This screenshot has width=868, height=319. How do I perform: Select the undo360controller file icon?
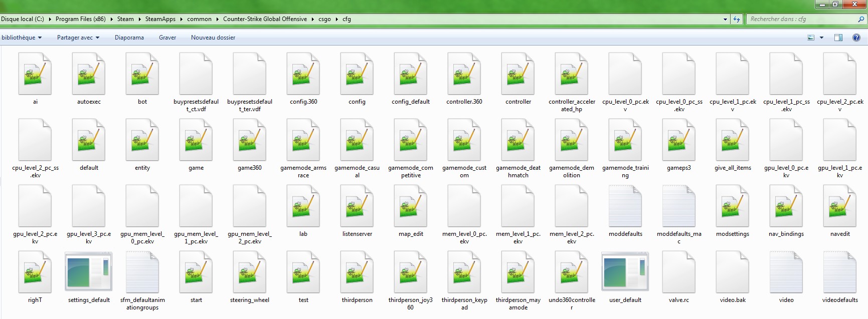(x=572, y=272)
